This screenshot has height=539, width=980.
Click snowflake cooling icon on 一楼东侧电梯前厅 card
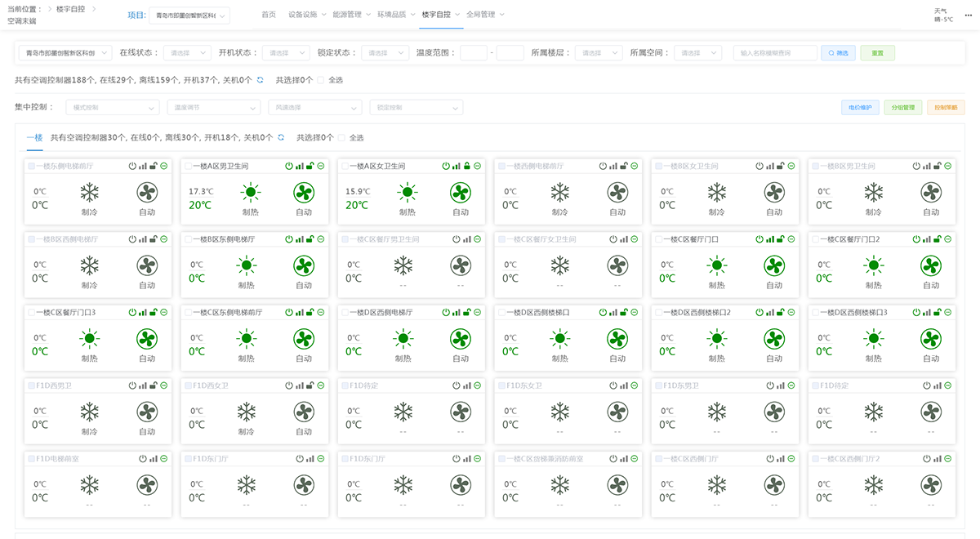click(x=89, y=193)
